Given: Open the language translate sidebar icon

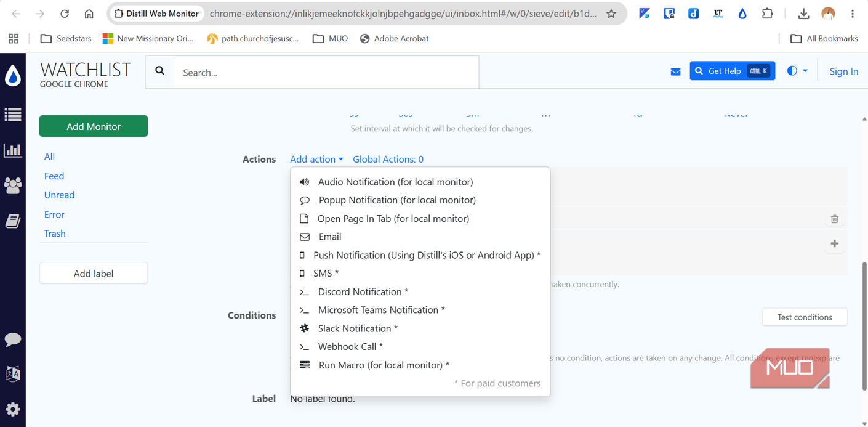Looking at the screenshot, I should 13,373.
